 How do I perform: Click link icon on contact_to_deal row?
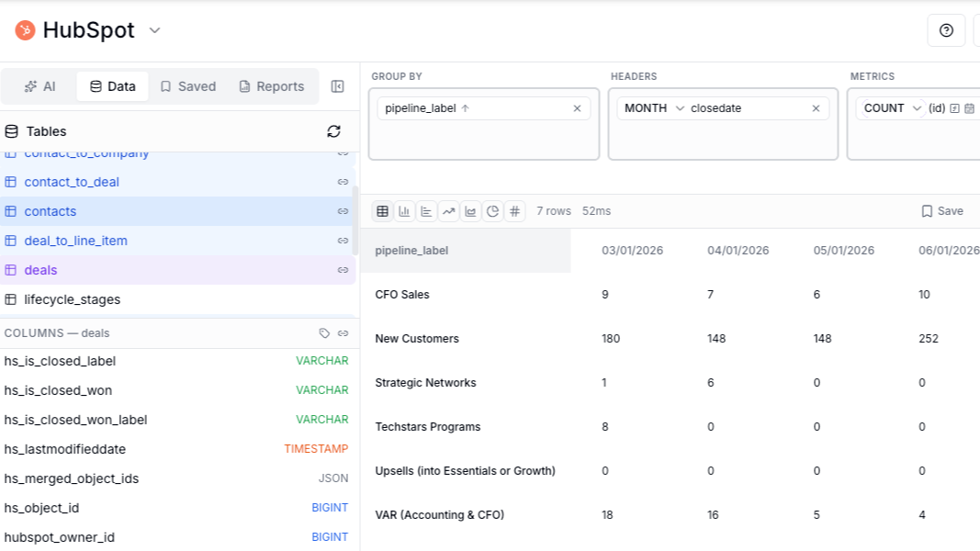(x=344, y=182)
